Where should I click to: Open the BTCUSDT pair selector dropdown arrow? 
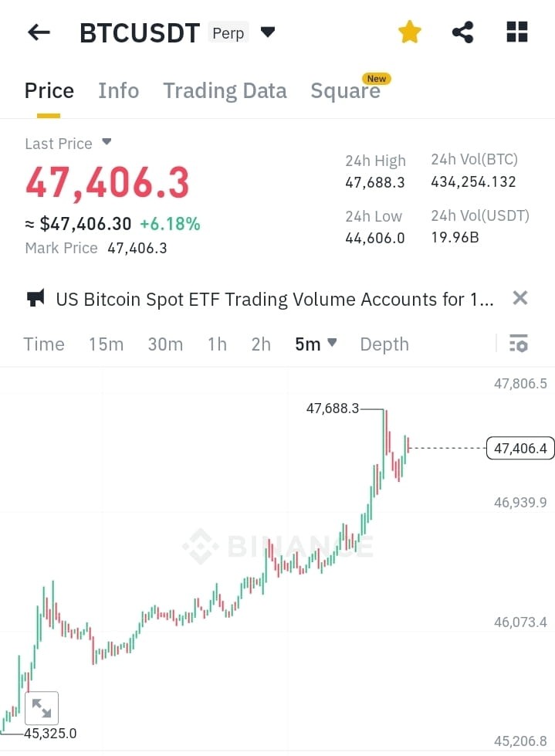pyautogui.click(x=267, y=33)
